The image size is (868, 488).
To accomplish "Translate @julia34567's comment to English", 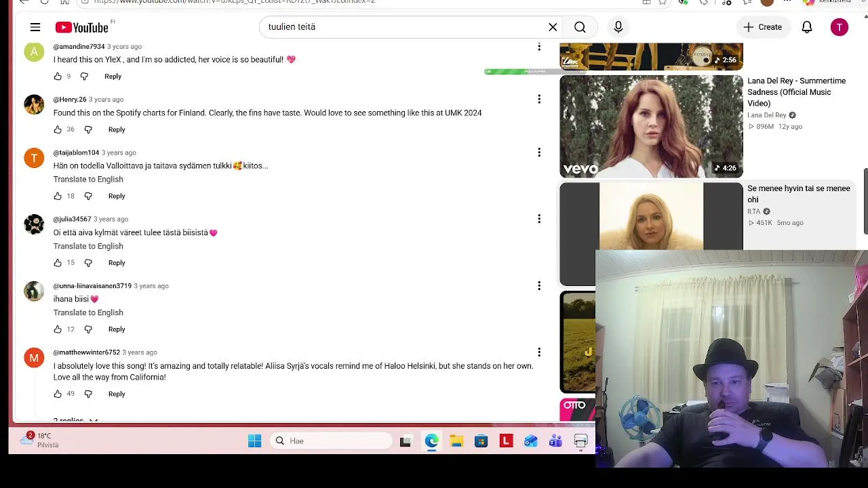I will (x=88, y=246).
